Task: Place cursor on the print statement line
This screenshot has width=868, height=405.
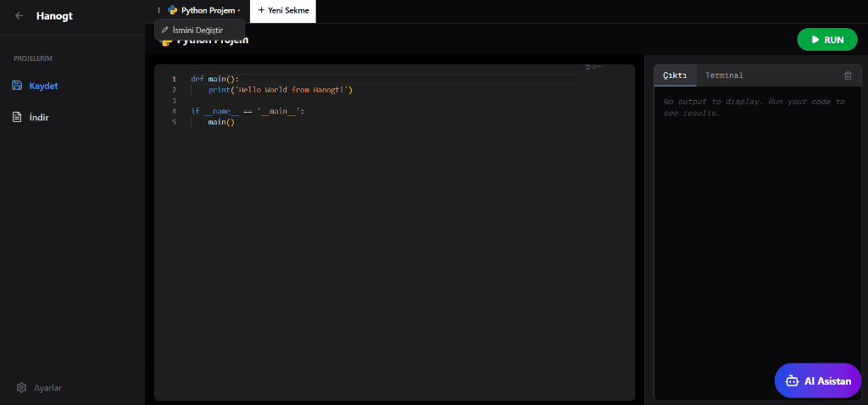Action: pos(280,90)
